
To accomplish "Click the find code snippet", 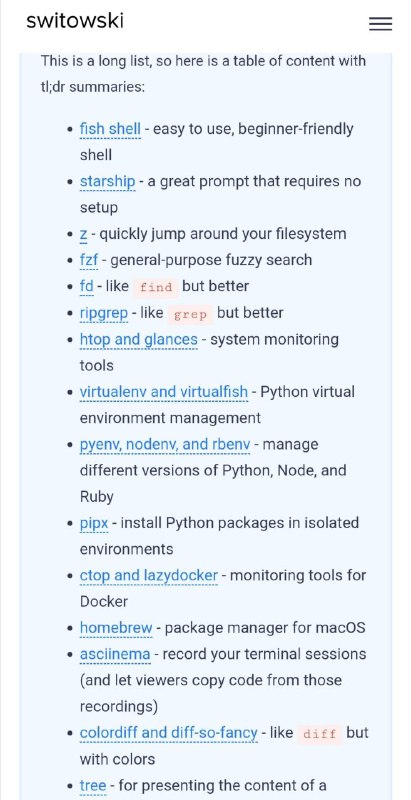I will point(156,287).
